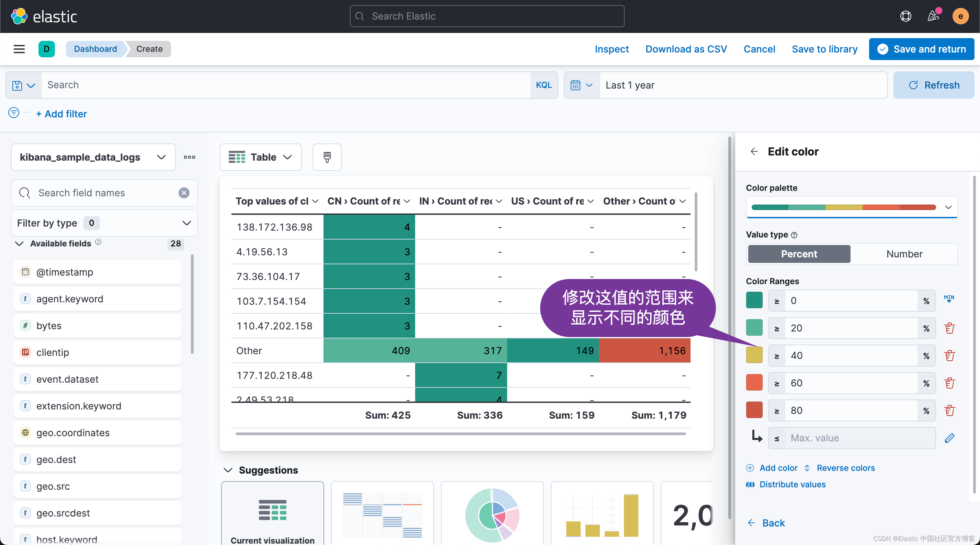Click the yellow 40 percent color swatch
980x545 pixels.
(x=754, y=355)
